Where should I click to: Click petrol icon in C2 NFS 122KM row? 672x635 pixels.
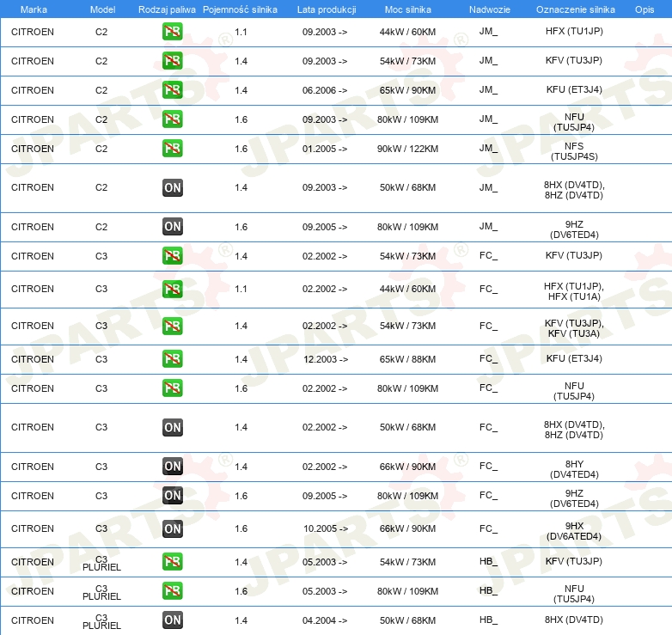172,149
